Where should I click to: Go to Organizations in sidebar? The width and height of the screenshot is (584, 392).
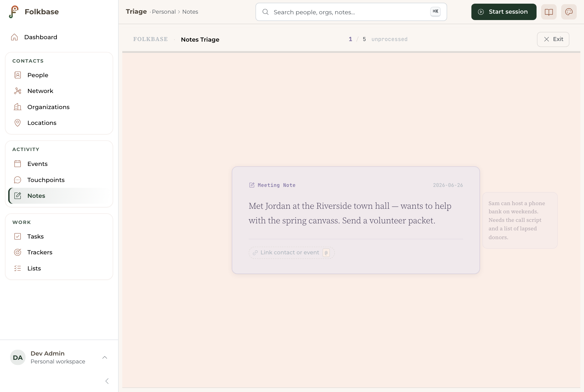[x=59, y=107]
